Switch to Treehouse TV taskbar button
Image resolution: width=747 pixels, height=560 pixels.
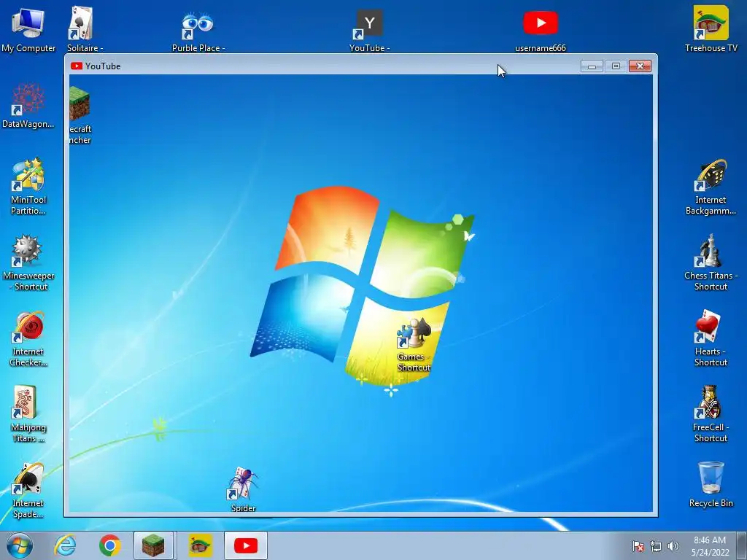click(201, 545)
